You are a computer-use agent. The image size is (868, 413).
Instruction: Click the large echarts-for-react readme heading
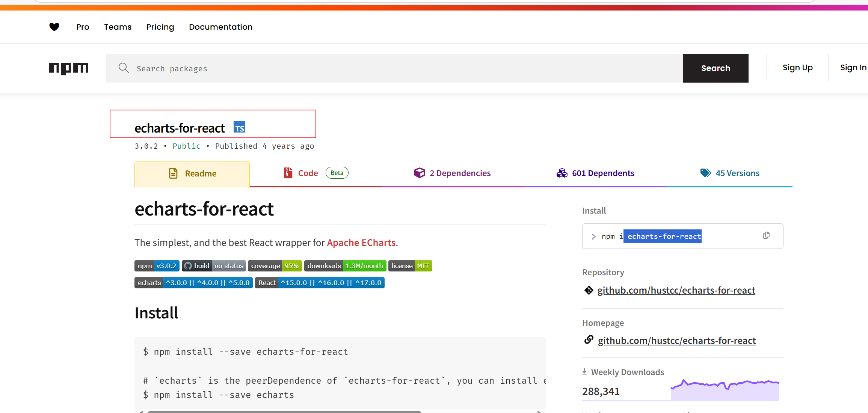(x=204, y=209)
